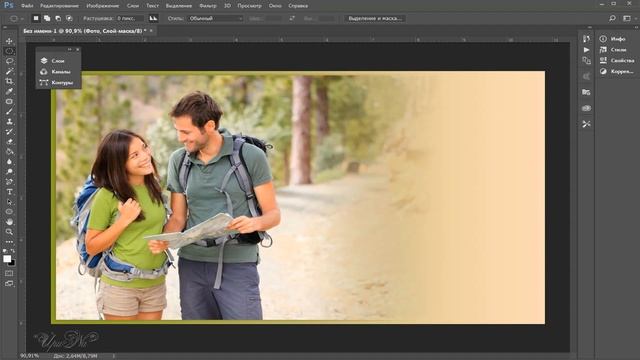This screenshot has height=360, width=640.
Task: Change the screen mode
Action: pos(9,283)
